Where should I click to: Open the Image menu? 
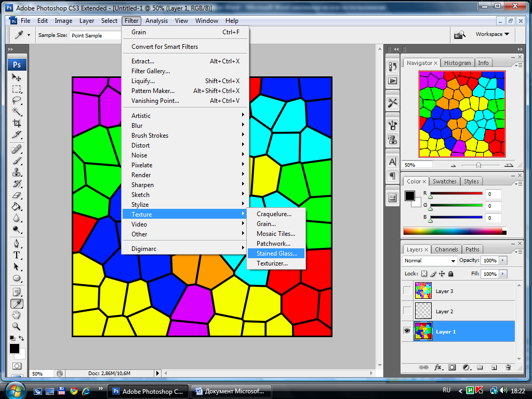(x=63, y=21)
